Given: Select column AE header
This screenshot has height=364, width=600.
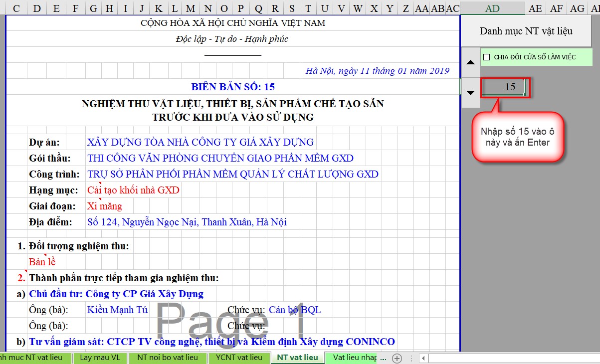Looking at the screenshot, I should tap(535, 8).
